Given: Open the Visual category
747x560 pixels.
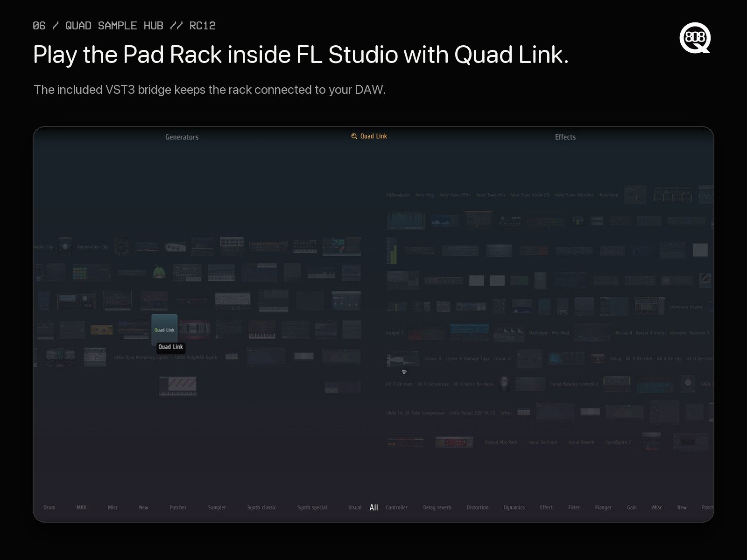Looking at the screenshot, I should [x=355, y=508].
